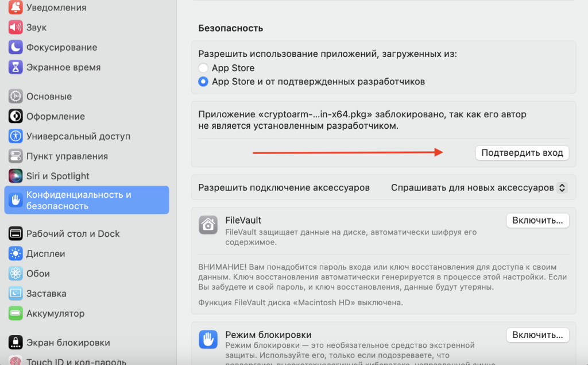Click the FileVault title text
The width and height of the screenshot is (588, 365).
click(x=243, y=220)
